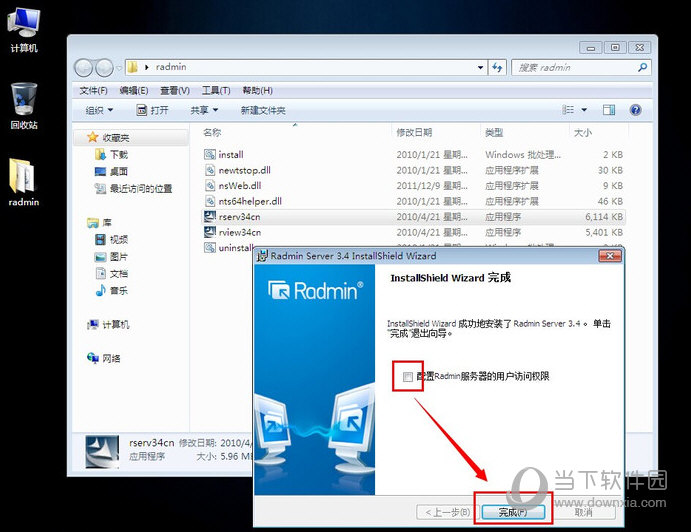Click the 取消 cancel button in wizard

583,512
